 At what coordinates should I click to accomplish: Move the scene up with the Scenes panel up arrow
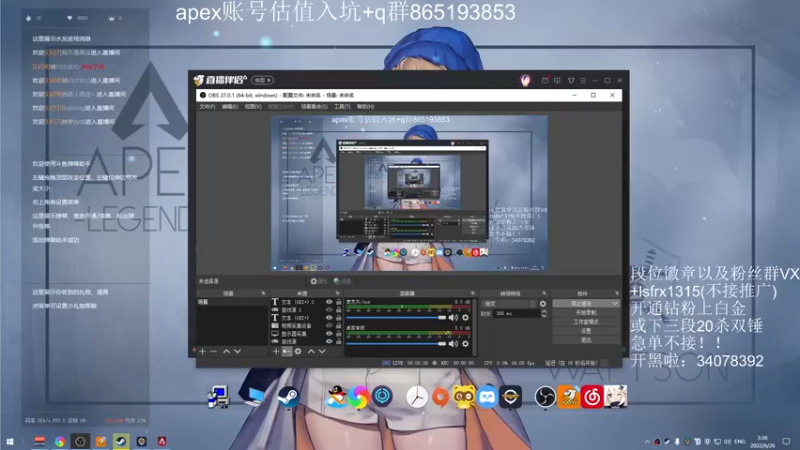click(x=227, y=352)
